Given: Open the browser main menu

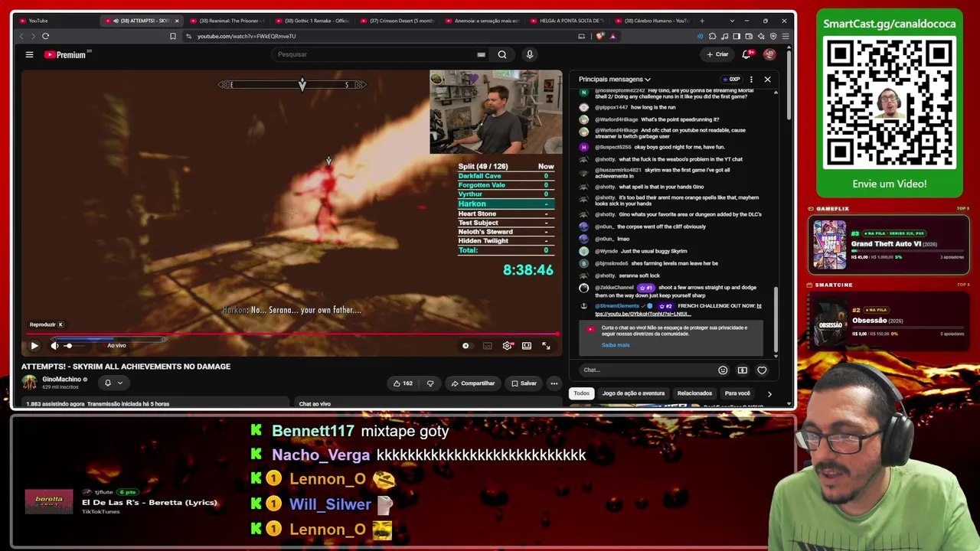Looking at the screenshot, I should 786,36.
